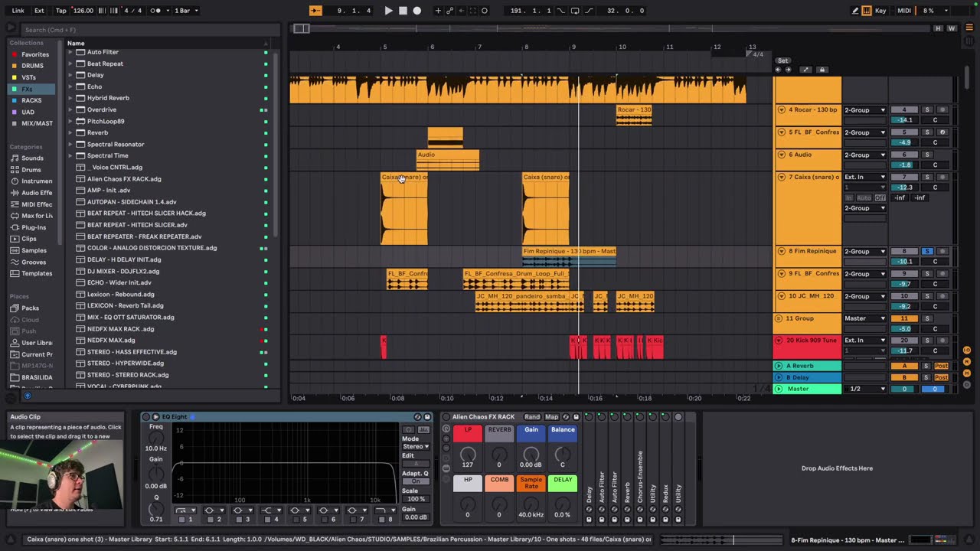Click the Returns section show button
Screen dimensions: 980x551
(x=967, y=361)
